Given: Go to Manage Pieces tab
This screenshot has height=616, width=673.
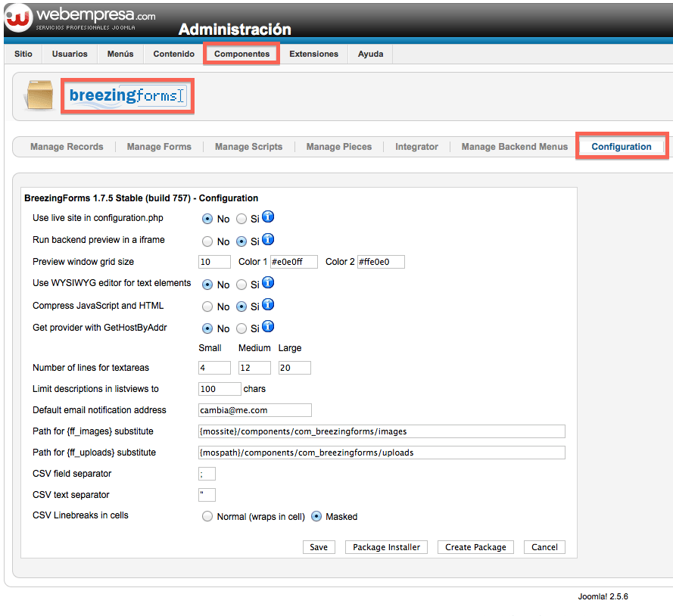Looking at the screenshot, I should coord(338,147).
